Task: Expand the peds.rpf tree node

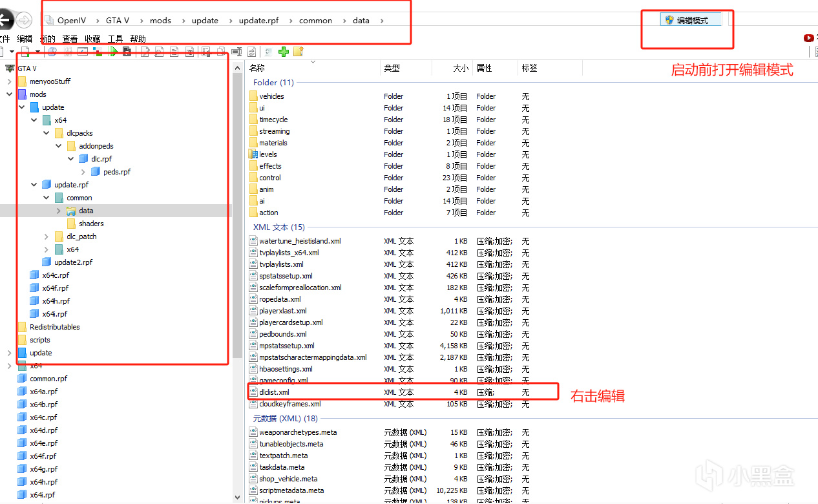Action: click(x=83, y=172)
